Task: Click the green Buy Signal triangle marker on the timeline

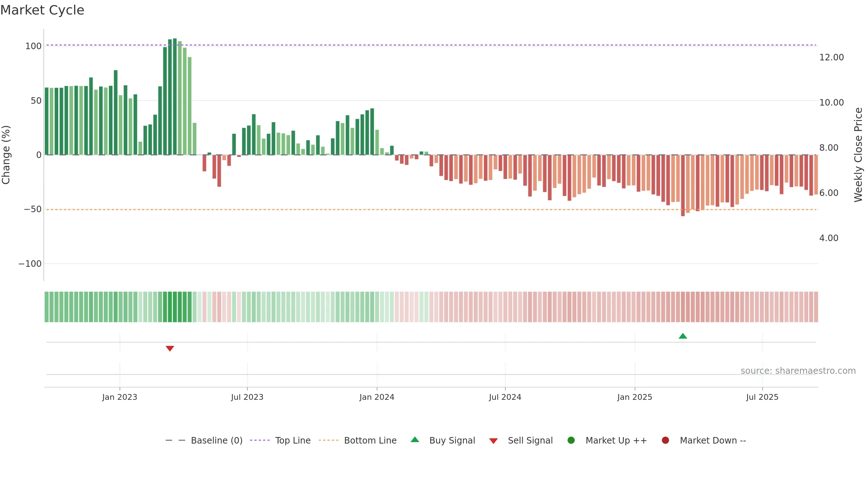Action: click(683, 336)
